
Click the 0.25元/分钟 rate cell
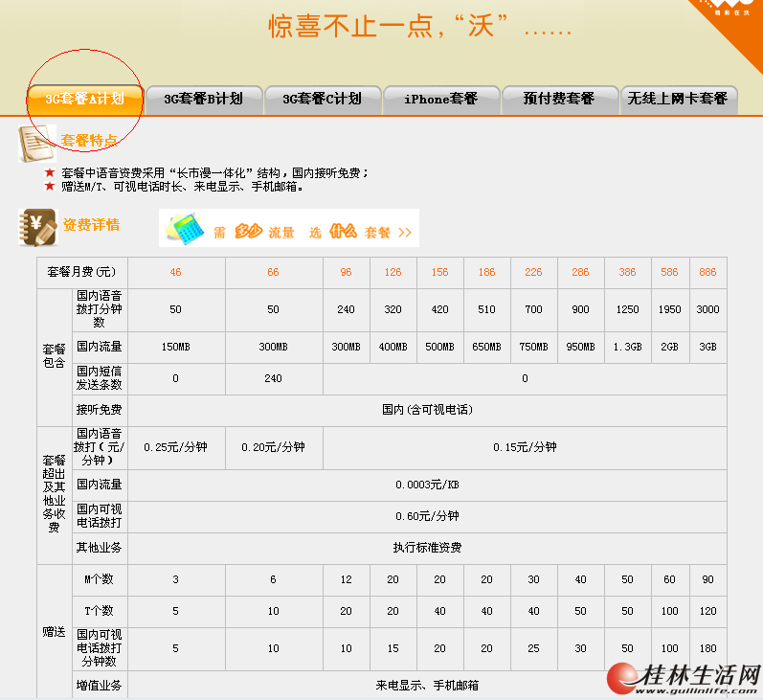point(176,448)
